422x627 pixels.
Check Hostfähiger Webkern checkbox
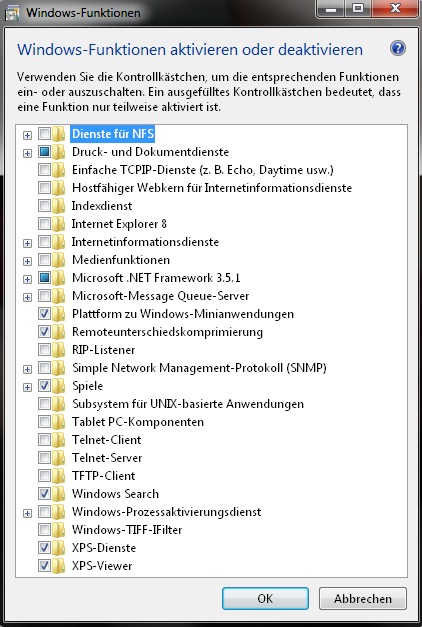point(44,188)
